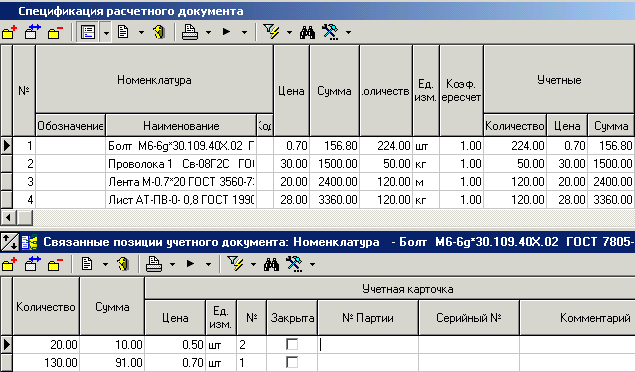The image size is (635, 372).
Task: Click the Учетные column group header
Action: (x=559, y=80)
